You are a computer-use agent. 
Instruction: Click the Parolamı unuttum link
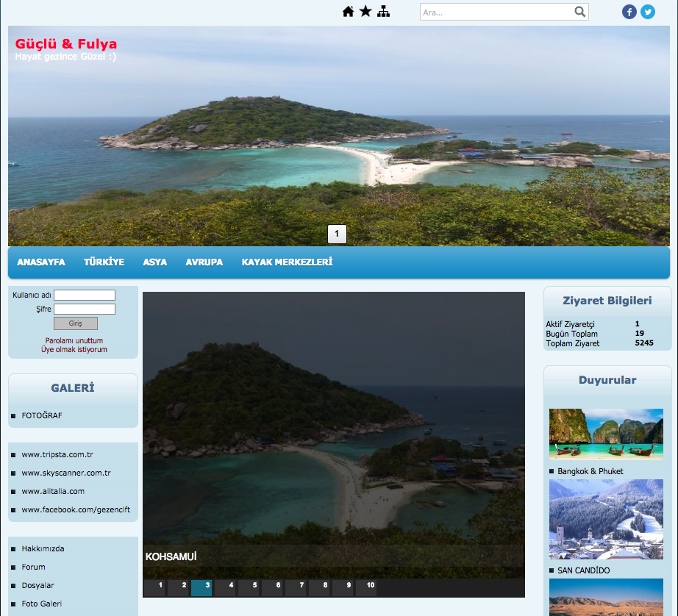74,340
